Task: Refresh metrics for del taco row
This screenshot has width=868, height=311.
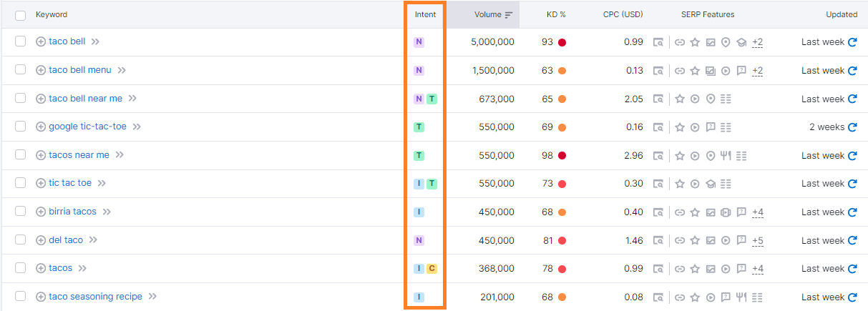Action: pos(852,241)
